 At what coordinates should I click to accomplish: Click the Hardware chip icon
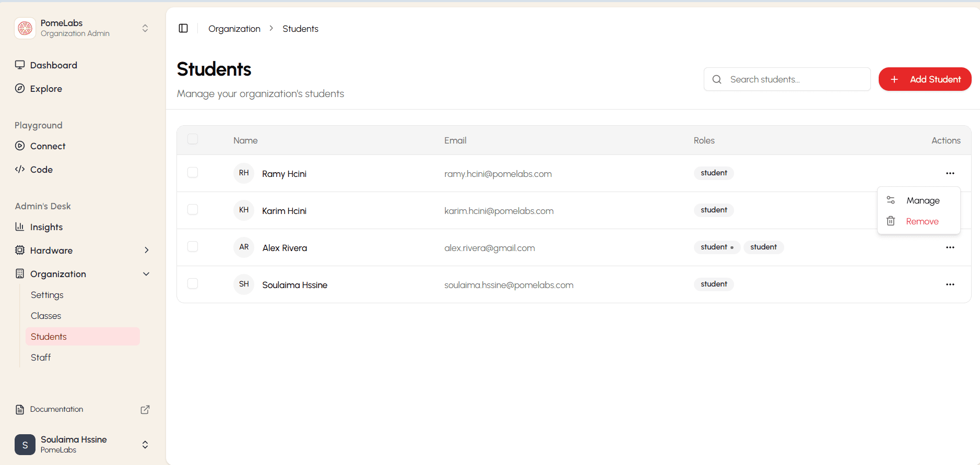[x=20, y=250]
